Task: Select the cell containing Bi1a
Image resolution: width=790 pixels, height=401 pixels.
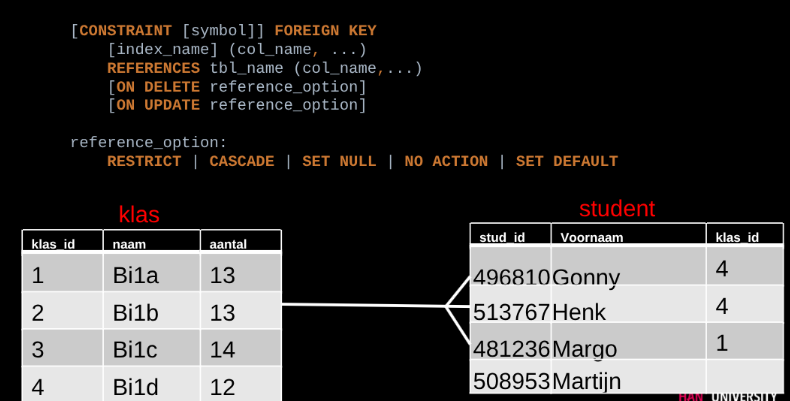Action: (137, 275)
